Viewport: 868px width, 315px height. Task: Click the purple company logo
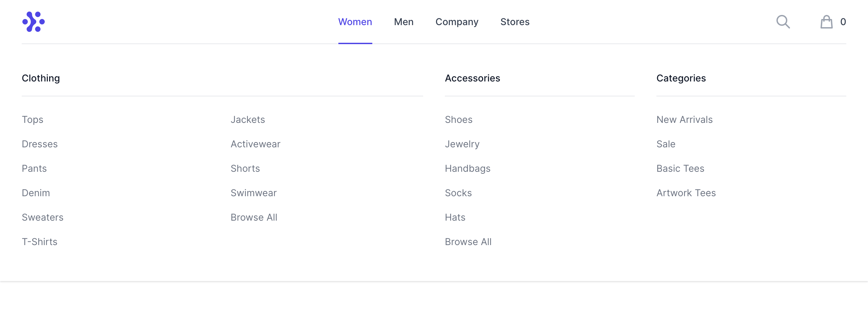pyautogui.click(x=33, y=22)
